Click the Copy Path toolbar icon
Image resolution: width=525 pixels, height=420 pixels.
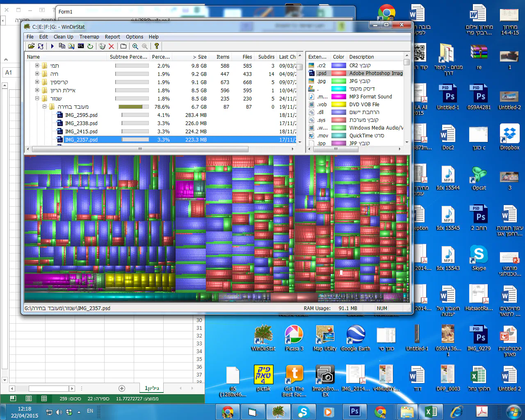coord(62,46)
